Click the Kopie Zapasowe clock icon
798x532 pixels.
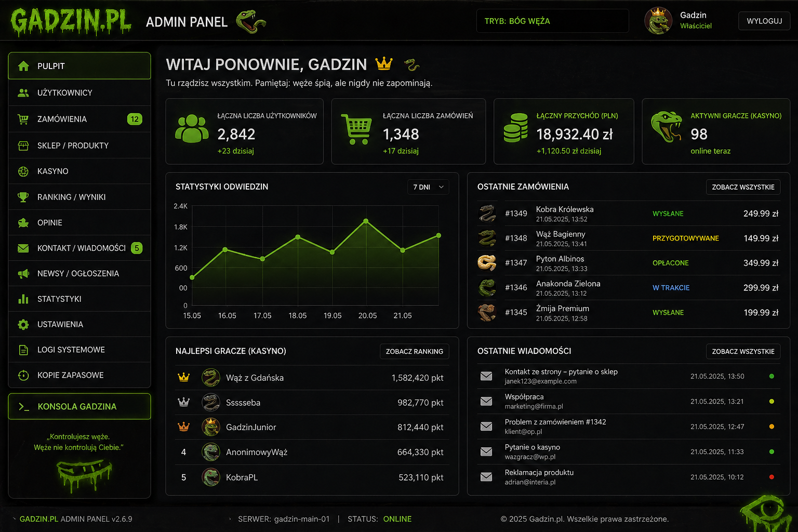click(x=23, y=375)
